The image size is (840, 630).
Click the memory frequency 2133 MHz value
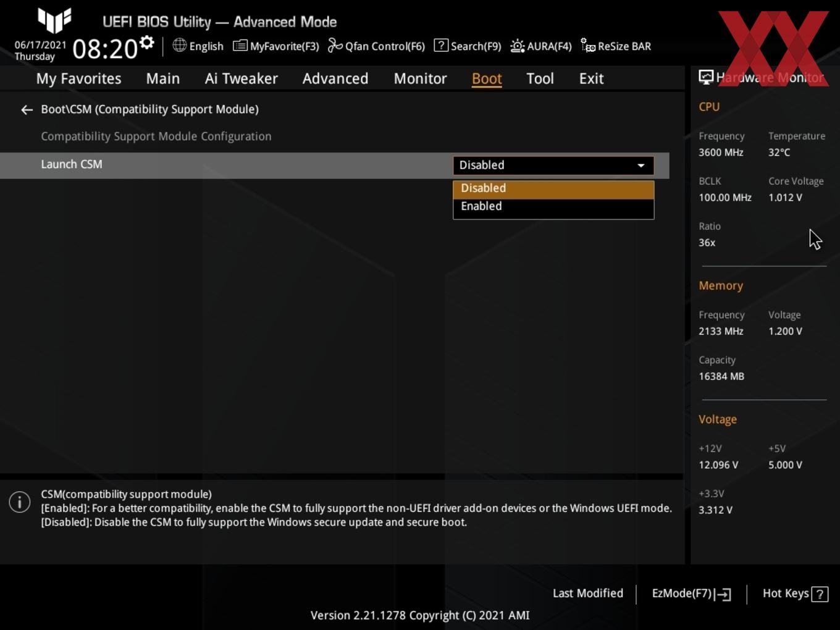[721, 331]
